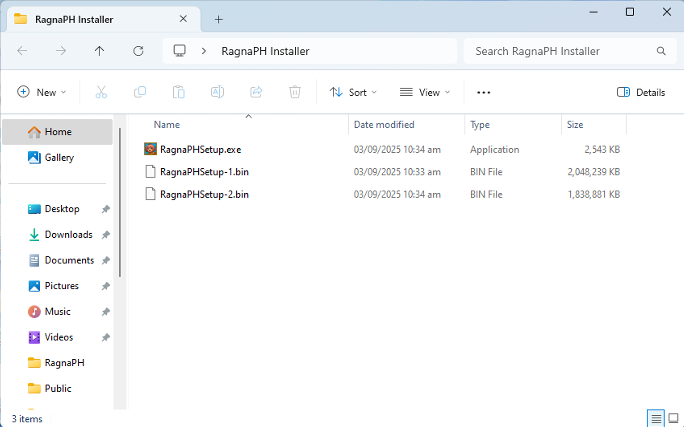Click the Share icon in toolbar
The height and width of the screenshot is (427, 684).
(256, 92)
